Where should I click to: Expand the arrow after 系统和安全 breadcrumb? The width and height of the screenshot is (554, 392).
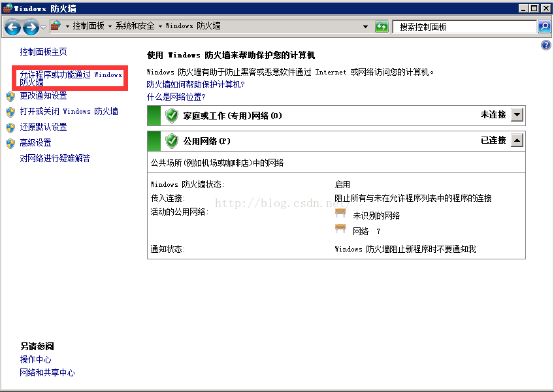pyautogui.click(x=160, y=26)
